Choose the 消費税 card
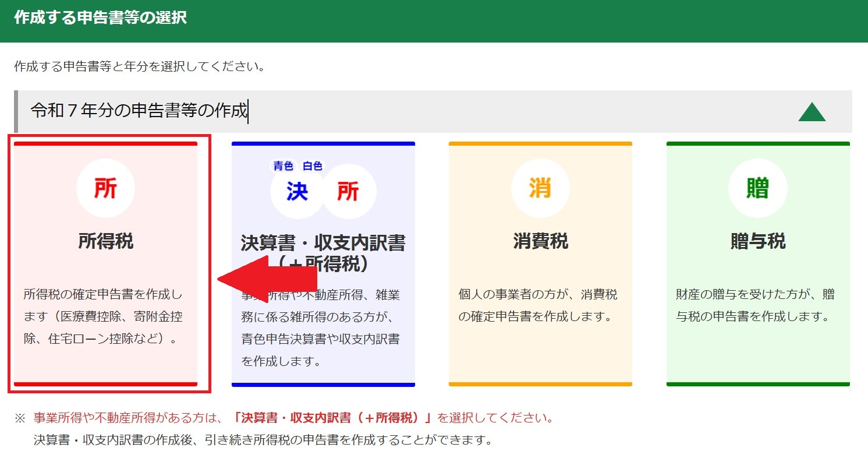 (540, 262)
